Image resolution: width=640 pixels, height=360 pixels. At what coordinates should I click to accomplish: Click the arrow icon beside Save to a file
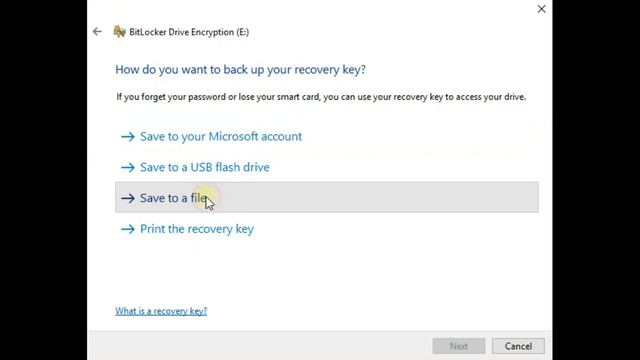(x=128, y=198)
